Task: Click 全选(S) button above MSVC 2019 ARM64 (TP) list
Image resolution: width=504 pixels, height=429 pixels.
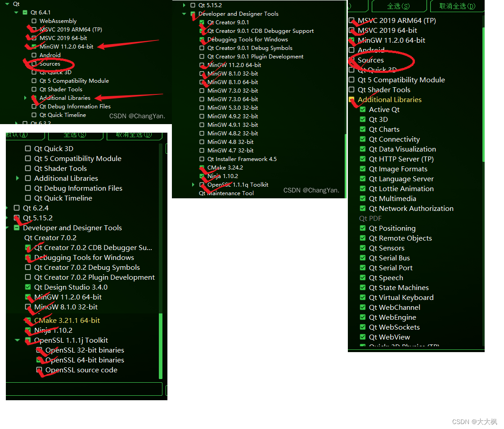Action: (399, 6)
